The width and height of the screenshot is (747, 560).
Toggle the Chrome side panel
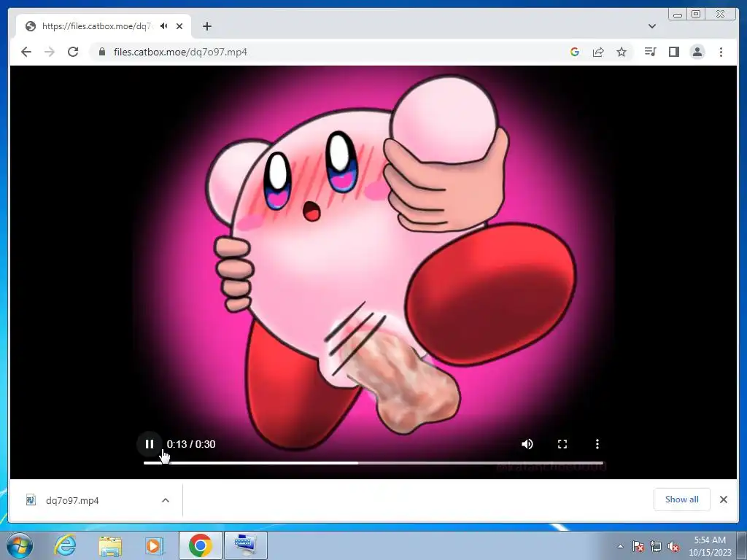[673, 52]
